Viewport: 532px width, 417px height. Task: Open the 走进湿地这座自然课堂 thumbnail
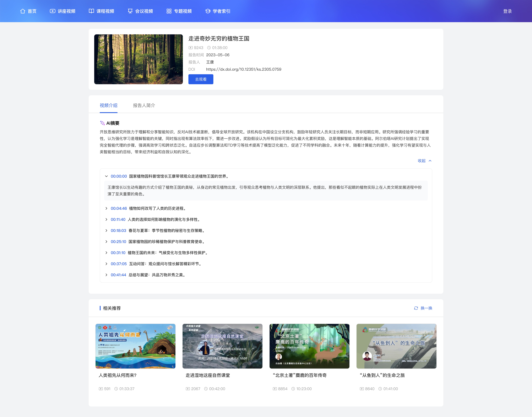222,346
